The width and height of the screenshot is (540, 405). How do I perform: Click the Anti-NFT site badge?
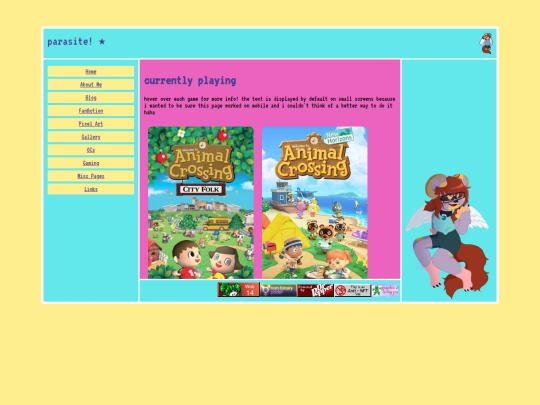tap(353, 290)
